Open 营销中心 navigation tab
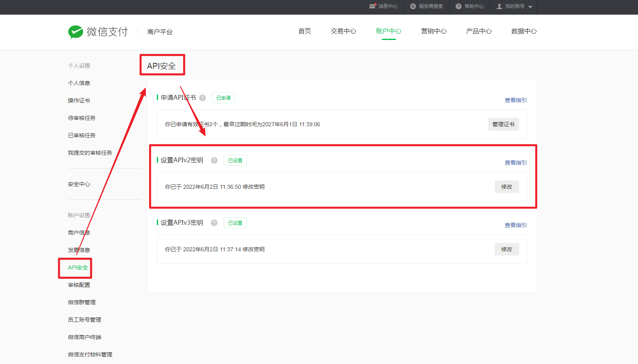Viewport: 638px width, 364px height. click(x=434, y=31)
